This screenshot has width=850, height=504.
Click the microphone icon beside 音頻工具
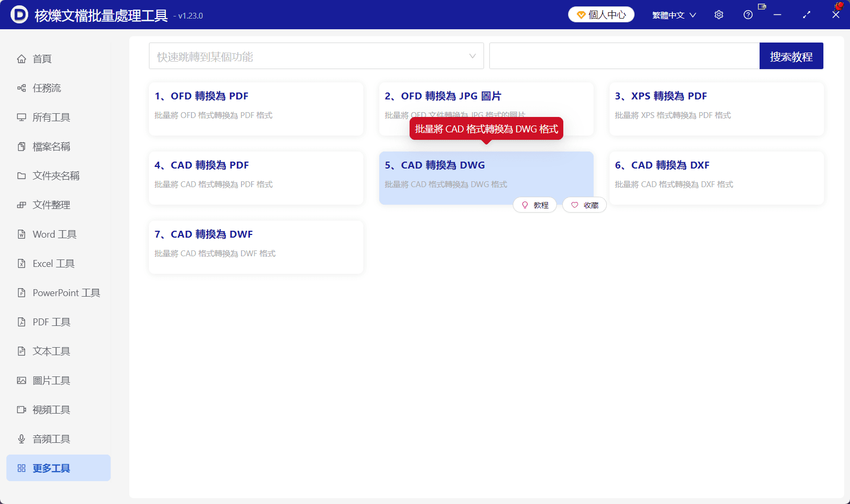(21, 439)
